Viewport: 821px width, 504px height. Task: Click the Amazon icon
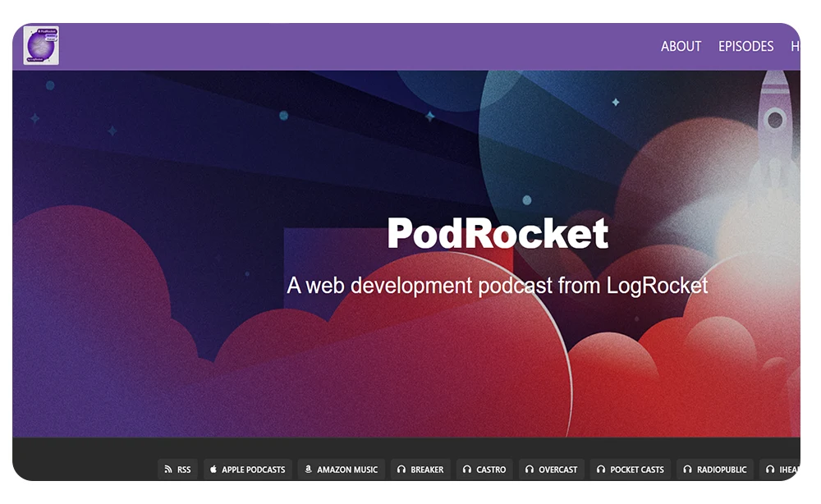tap(309, 470)
